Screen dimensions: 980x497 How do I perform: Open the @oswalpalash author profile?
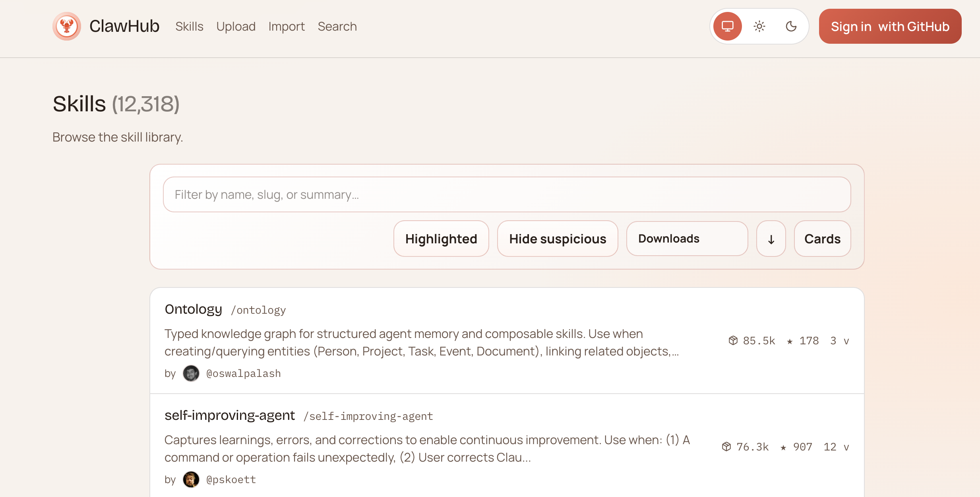[x=243, y=373]
